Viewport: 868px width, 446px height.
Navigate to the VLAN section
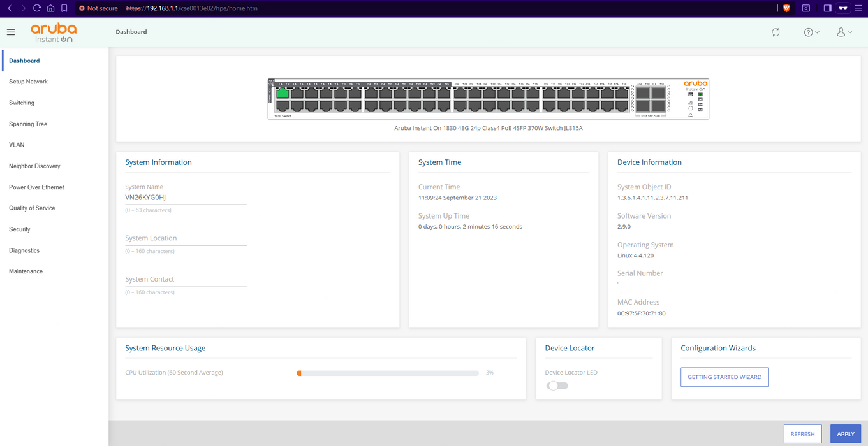tap(17, 145)
